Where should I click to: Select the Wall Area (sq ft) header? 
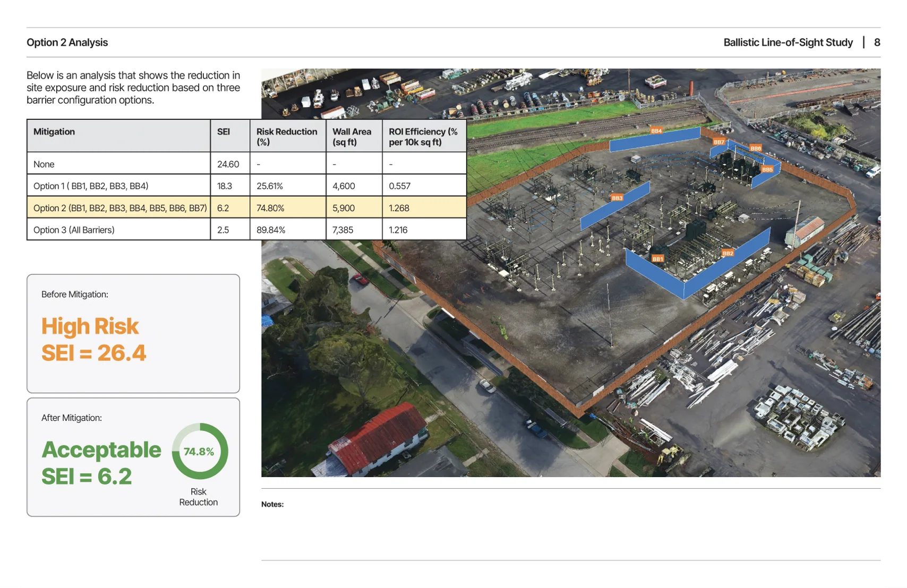tap(352, 136)
